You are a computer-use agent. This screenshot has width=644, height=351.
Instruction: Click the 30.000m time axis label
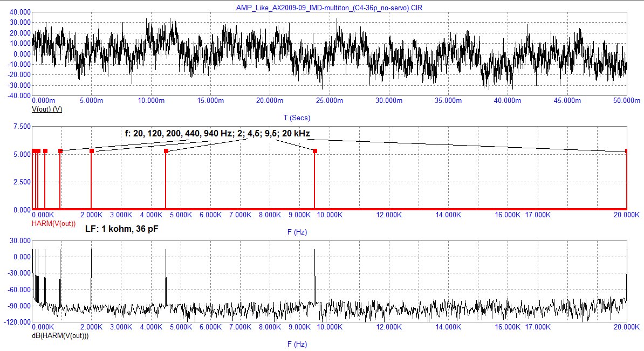(x=389, y=101)
